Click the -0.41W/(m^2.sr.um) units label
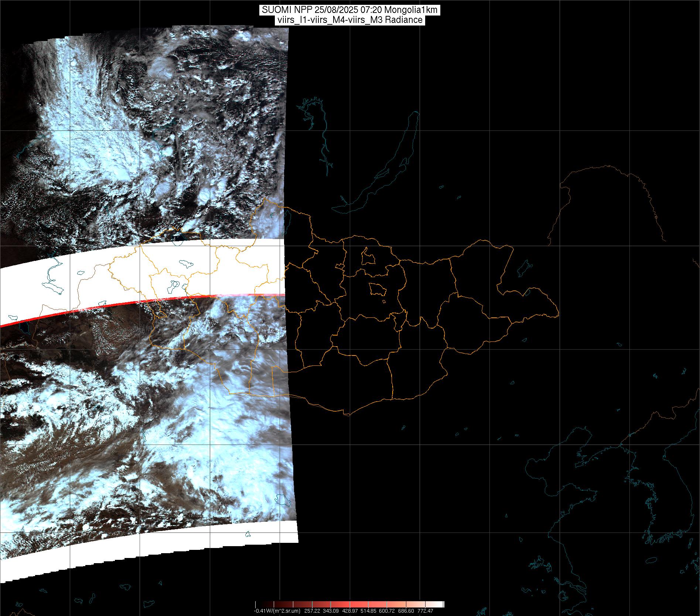This screenshot has width=700, height=616. 277,611
